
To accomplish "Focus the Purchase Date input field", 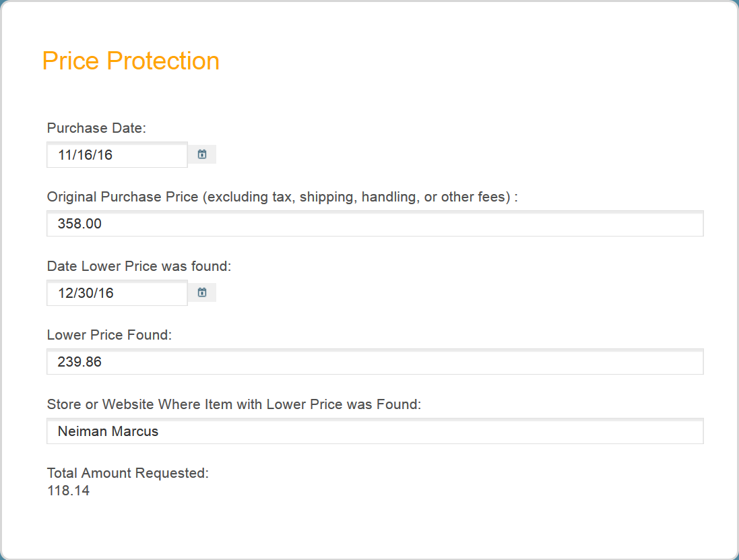I will 117,154.
